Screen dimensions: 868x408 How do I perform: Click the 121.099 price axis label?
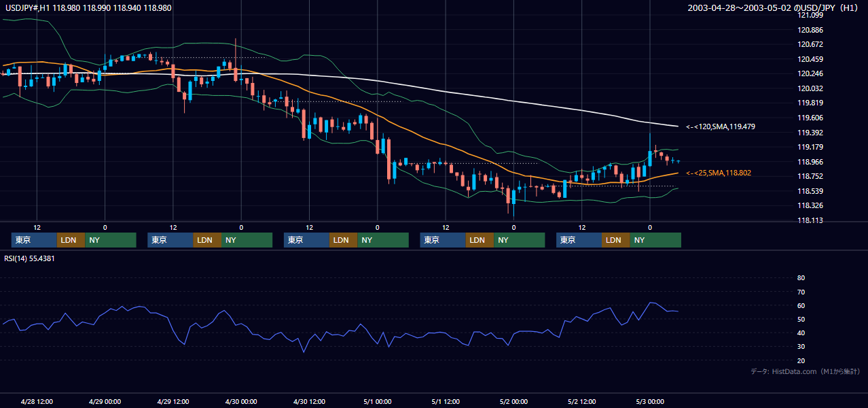pyautogui.click(x=811, y=16)
